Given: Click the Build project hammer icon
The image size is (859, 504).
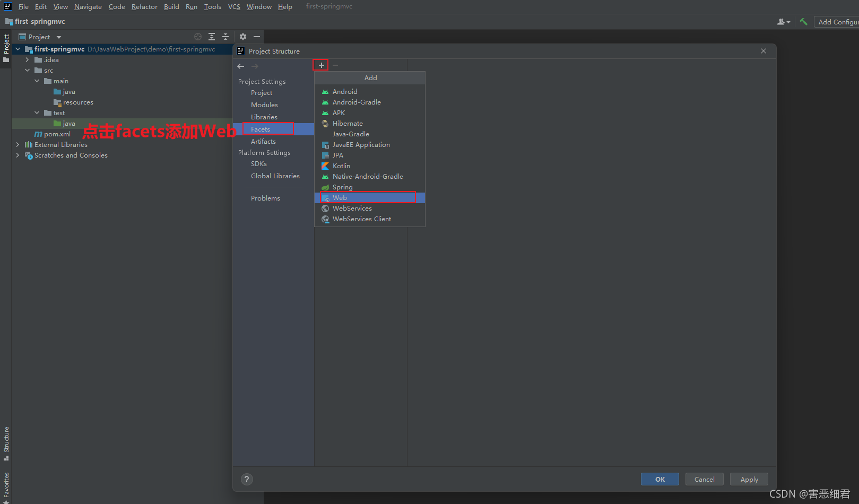Looking at the screenshot, I should click(x=804, y=22).
